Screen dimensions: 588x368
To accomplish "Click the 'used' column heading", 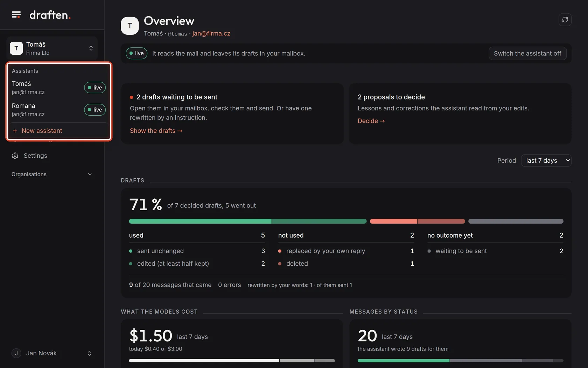I will [x=136, y=236].
